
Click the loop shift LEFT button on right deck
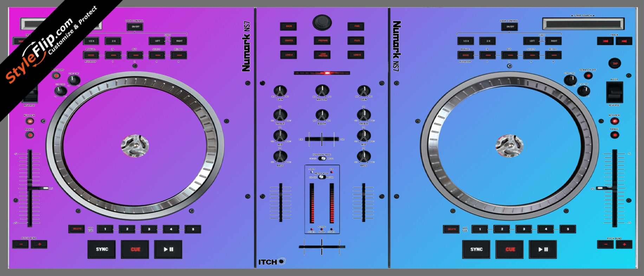pos(532,41)
